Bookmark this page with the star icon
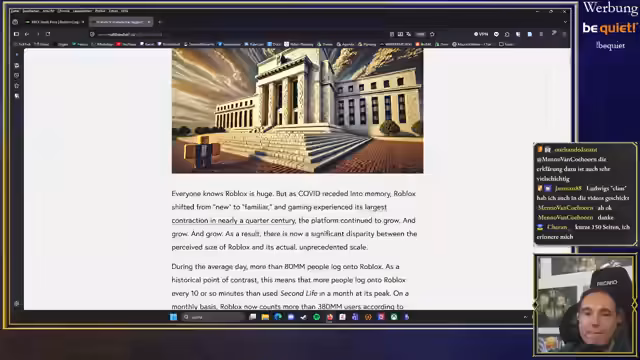Viewport: 640px width, 360px height. point(432,34)
